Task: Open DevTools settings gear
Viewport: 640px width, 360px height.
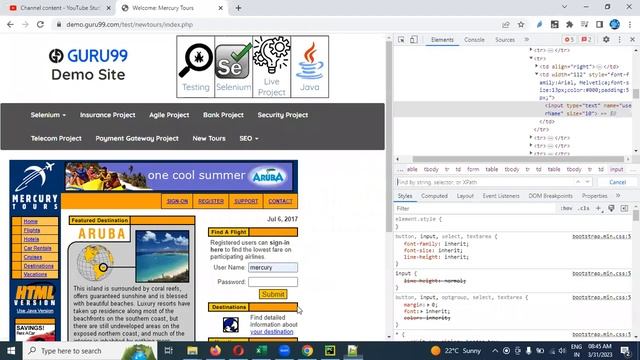Action: 606,40
